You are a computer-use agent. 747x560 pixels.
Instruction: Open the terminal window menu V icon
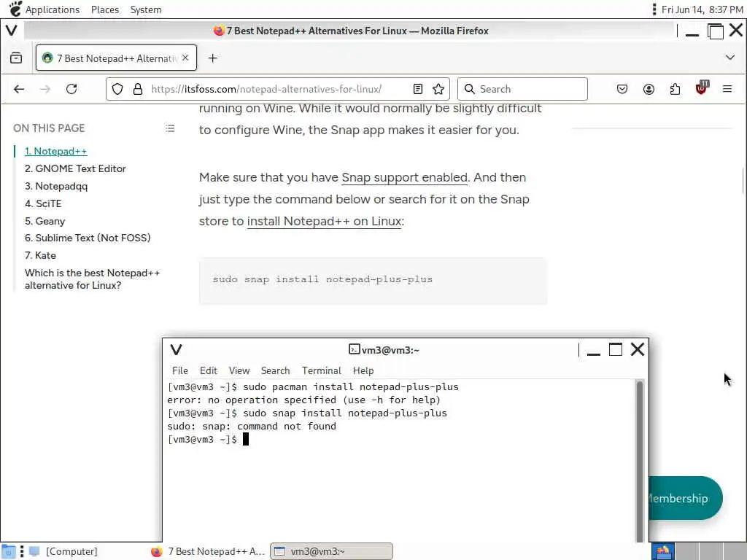tap(176, 350)
